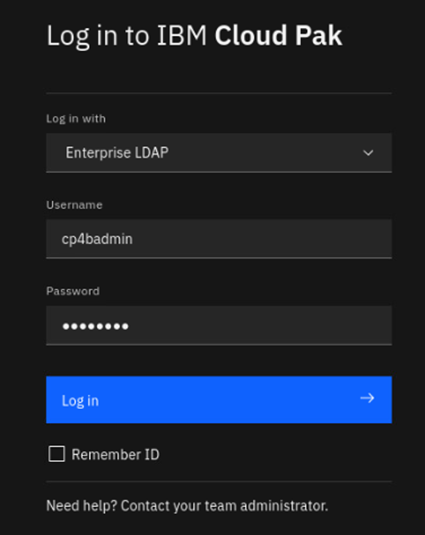425x535 pixels.
Task: Click the Log in to IBM Cloud Pak heading
Action: tap(194, 36)
